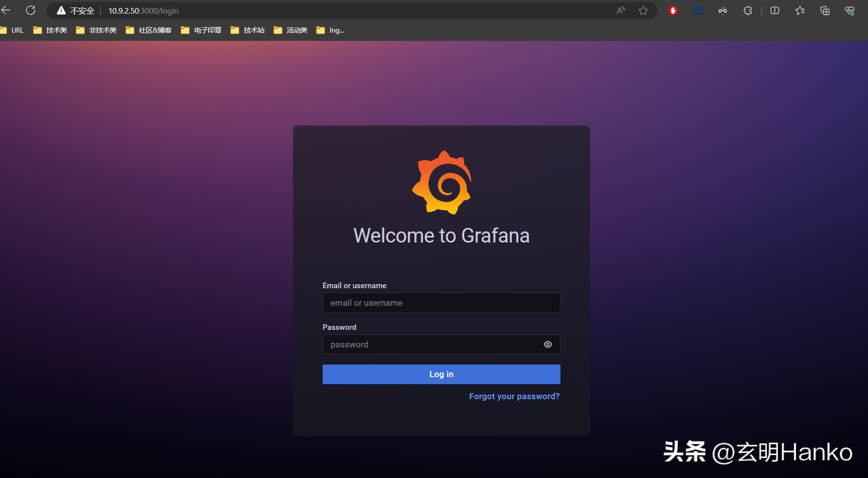Go back using the browser back arrow
This screenshot has width=868, height=478.
pos(6,11)
